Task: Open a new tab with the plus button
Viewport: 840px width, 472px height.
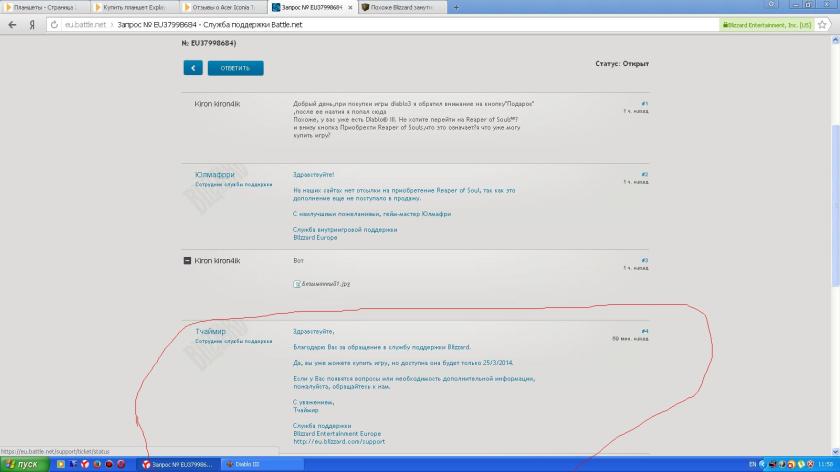Action: point(456,8)
